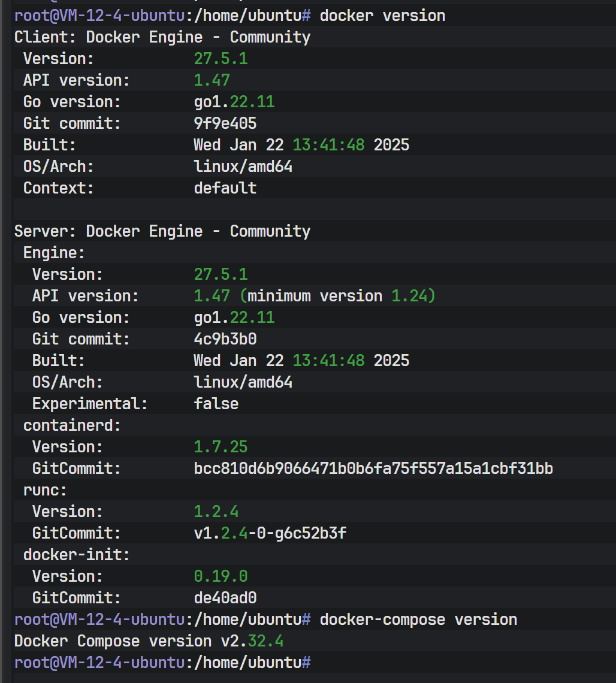This screenshot has width=616, height=683.
Task: Click the Experimental value "false"
Action: (216, 404)
